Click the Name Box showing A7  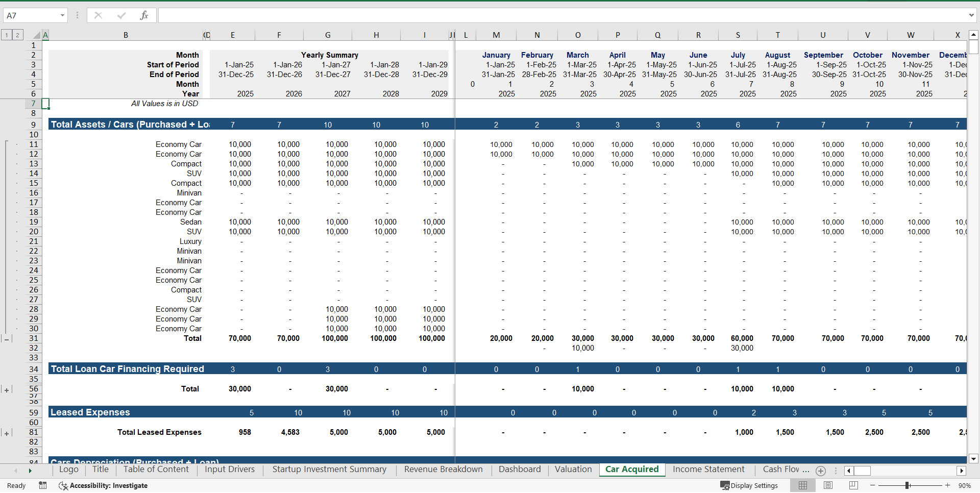pyautogui.click(x=32, y=15)
